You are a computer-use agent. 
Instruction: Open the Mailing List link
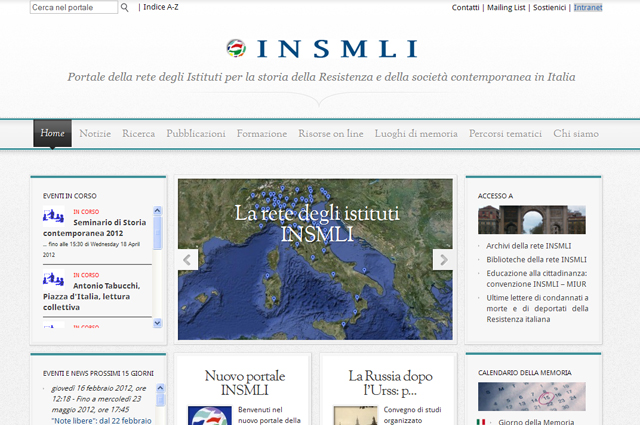click(506, 7)
